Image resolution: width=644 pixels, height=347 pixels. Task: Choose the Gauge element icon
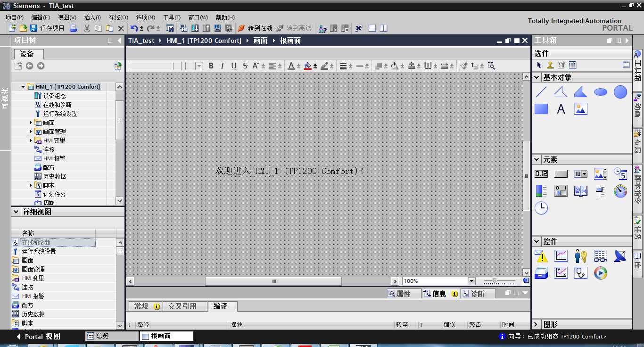tap(620, 190)
